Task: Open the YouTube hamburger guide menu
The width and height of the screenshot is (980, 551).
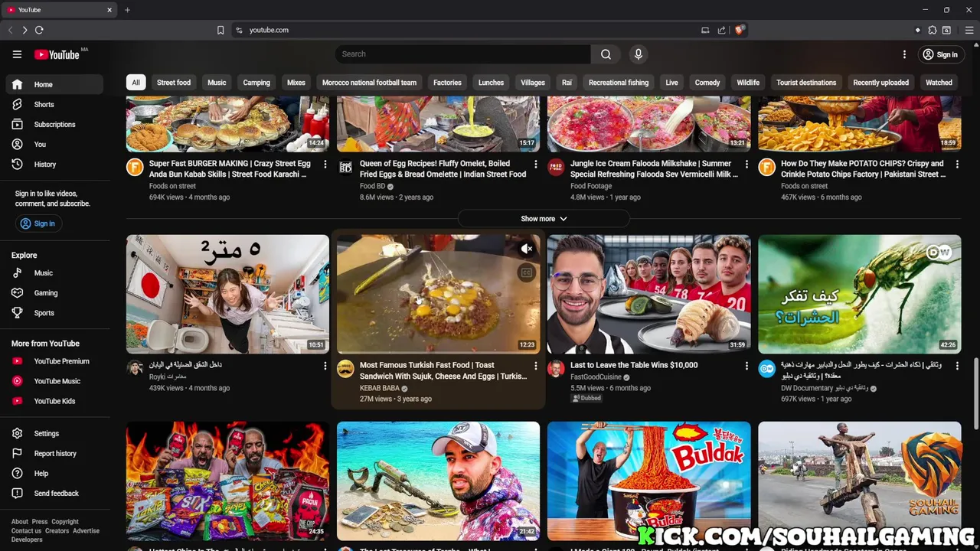Action: coord(17,54)
